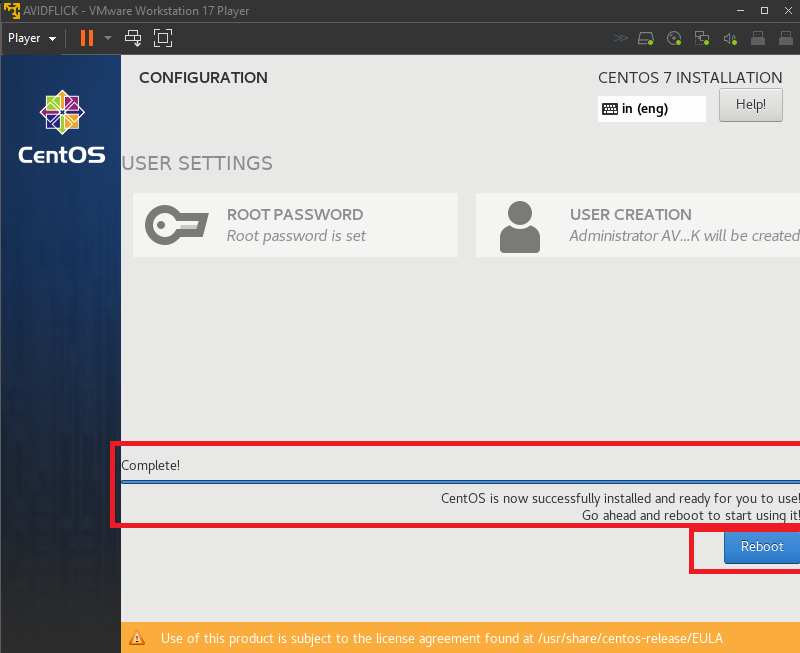Enter VMware full screen mode
This screenshot has height=653, width=800.
(x=163, y=38)
